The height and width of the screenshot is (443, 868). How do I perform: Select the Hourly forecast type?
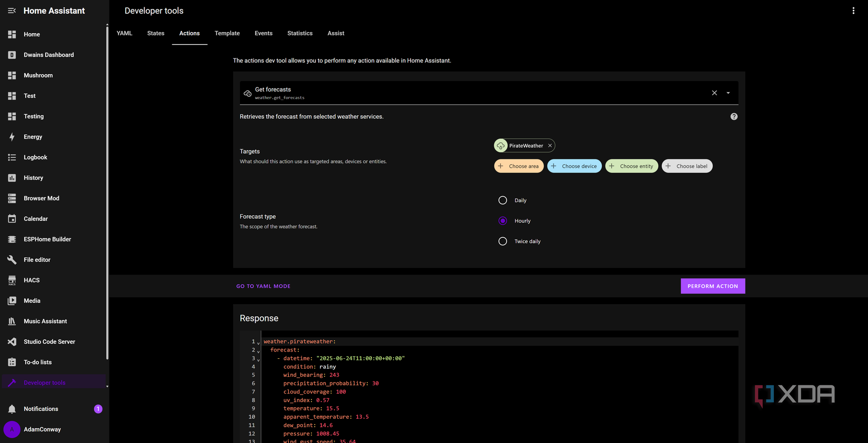(x=503, y=221)
